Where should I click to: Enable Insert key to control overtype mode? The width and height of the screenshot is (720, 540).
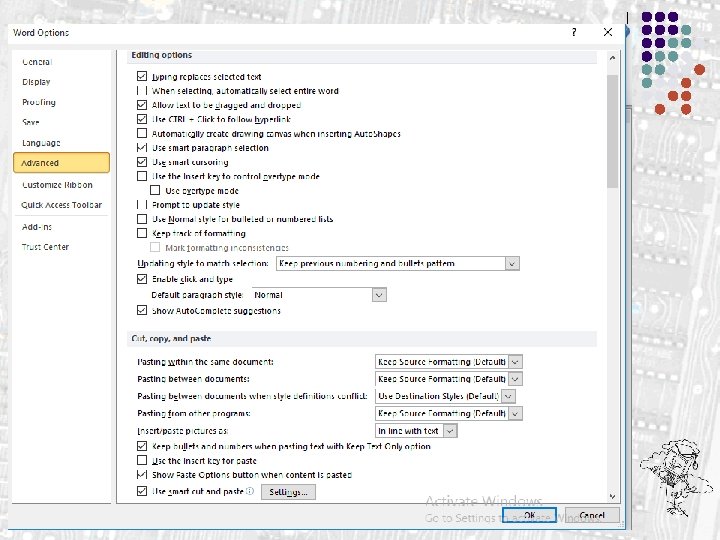tap(142, 176)
